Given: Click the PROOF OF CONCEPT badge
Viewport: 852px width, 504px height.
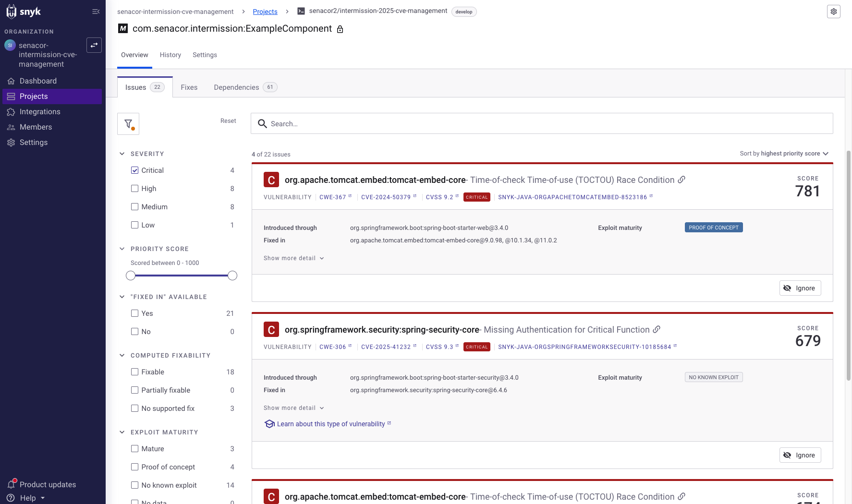Looking at the screenshot, I should tap(714, 228).
